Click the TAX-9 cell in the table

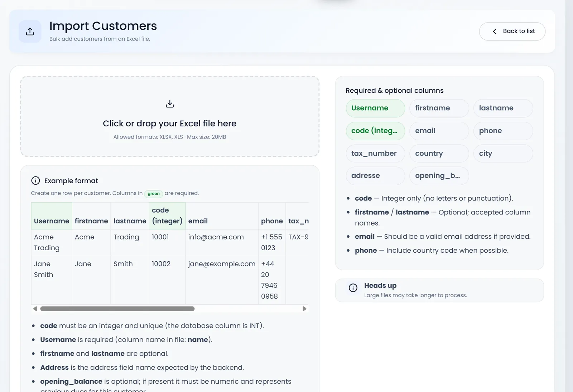pyautogui.click(x=298, y=243)
